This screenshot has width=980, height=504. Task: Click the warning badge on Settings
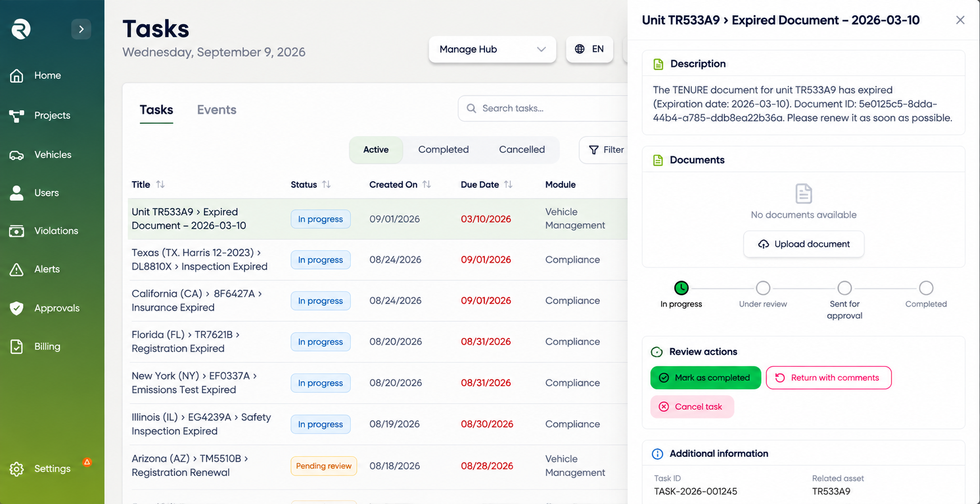coord(87,462)
